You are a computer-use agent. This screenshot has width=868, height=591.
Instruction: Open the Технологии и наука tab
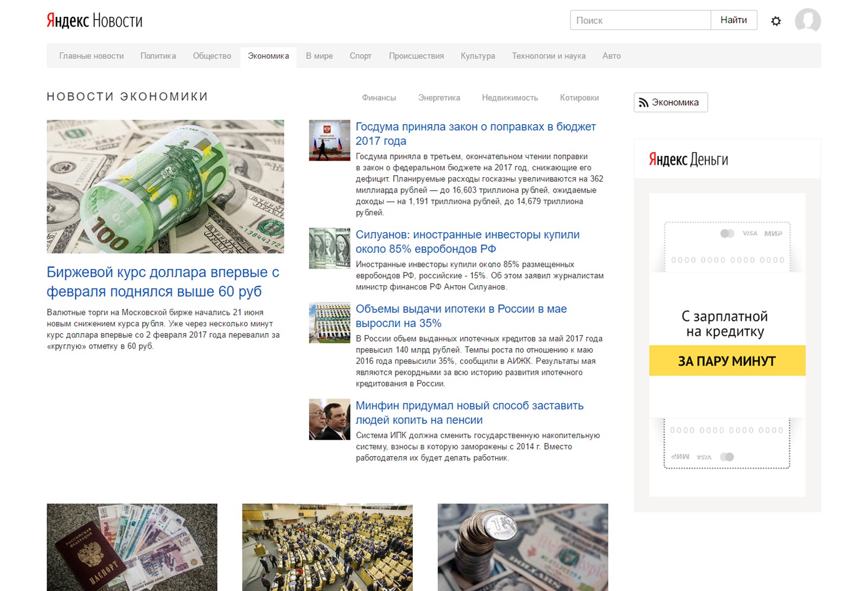pyautogui.click(x=549, y=56)
